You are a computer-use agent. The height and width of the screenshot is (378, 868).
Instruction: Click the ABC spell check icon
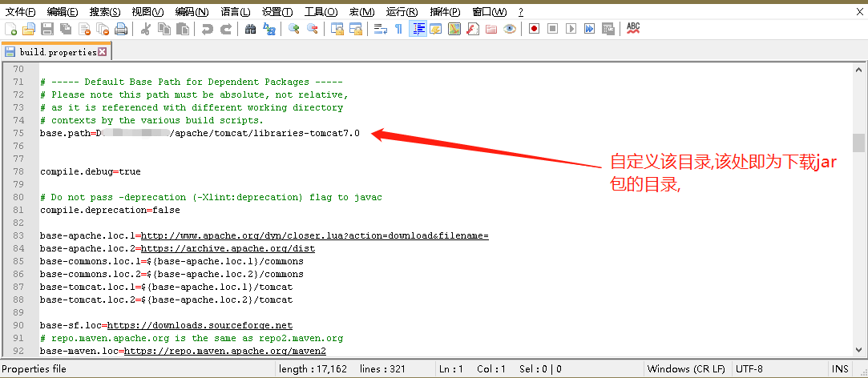coord(633,29)
